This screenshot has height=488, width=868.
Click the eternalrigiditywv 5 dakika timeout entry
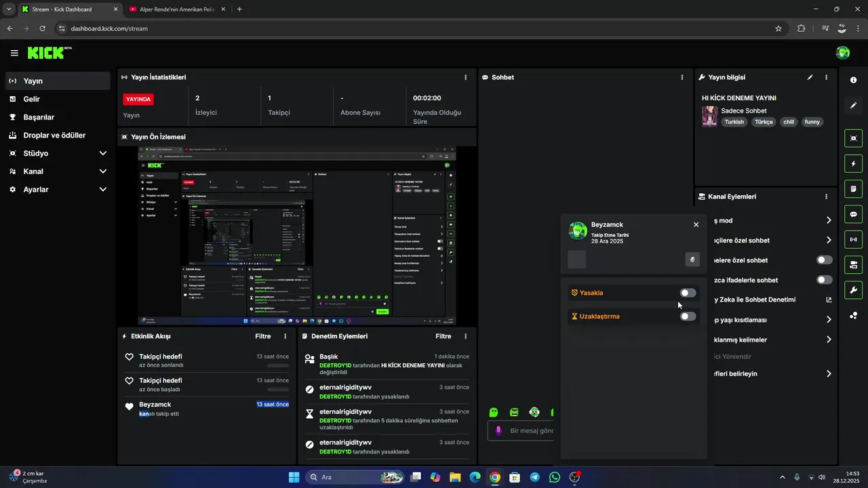tap(387, 420)
